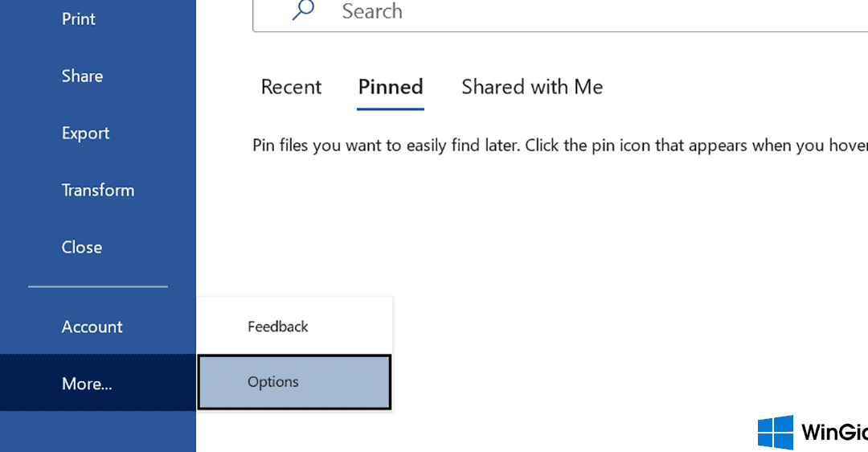Click empty sidebar area below More...

coord(98,432)
